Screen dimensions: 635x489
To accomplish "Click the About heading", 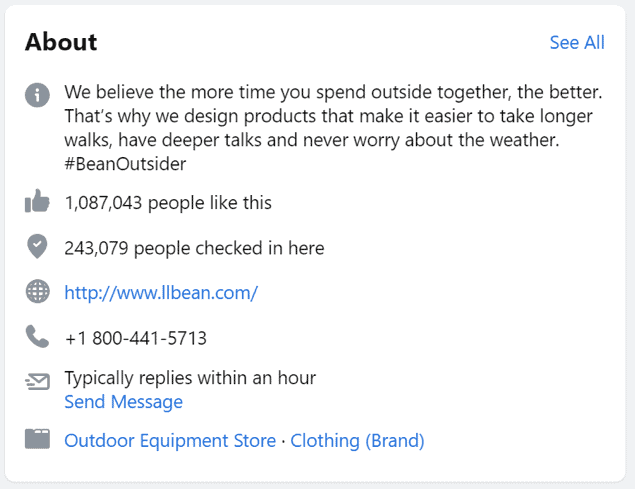I will 61,42.
